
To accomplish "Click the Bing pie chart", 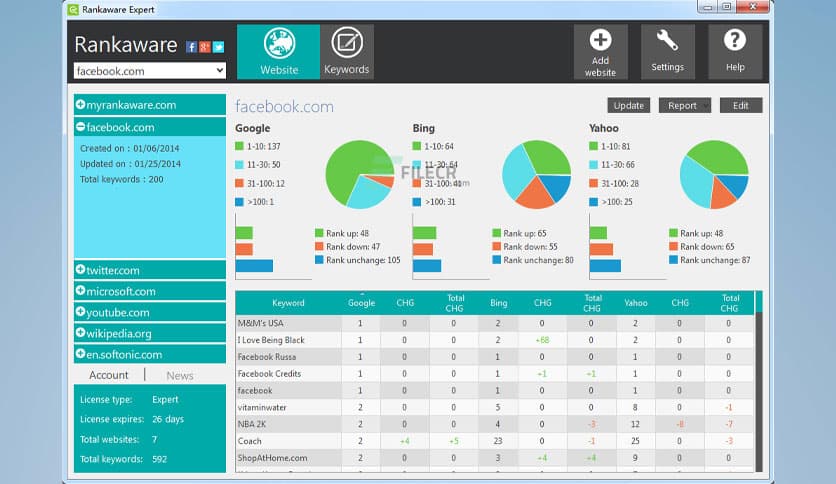I will [536, 174].
